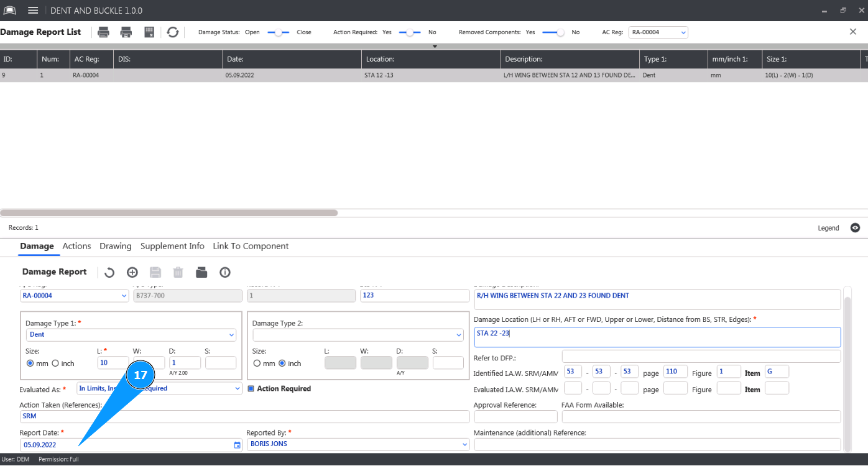
Task: Click the Excel export icon
Action: (x=149, y=32)
